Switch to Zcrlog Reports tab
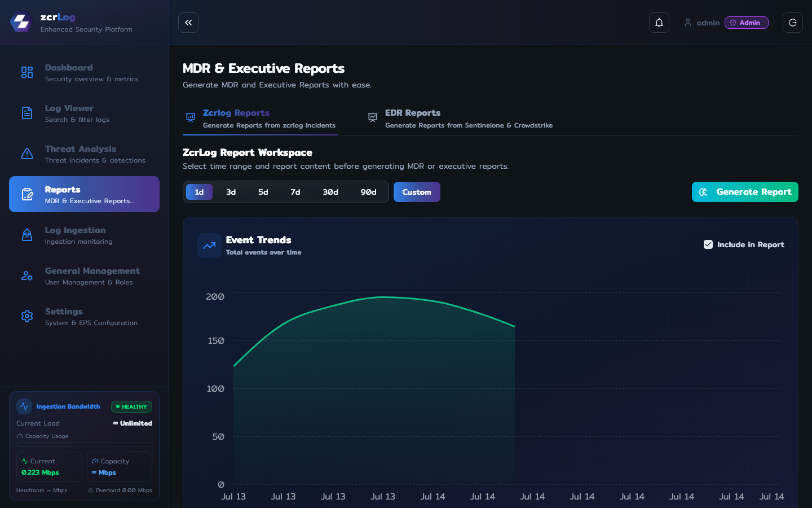Image resolution: width=812 pixels, height=508 pixels. coord(261,119)
